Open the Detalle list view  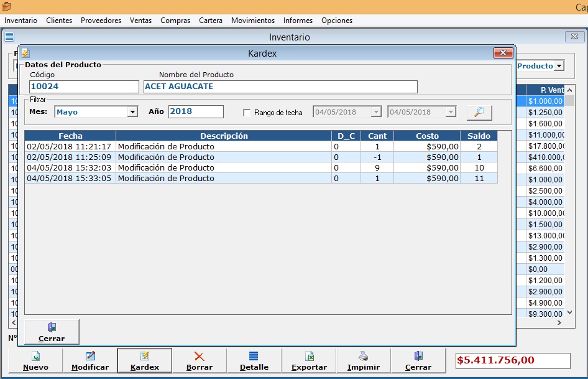pyautogui.click(x=254, y=360)
